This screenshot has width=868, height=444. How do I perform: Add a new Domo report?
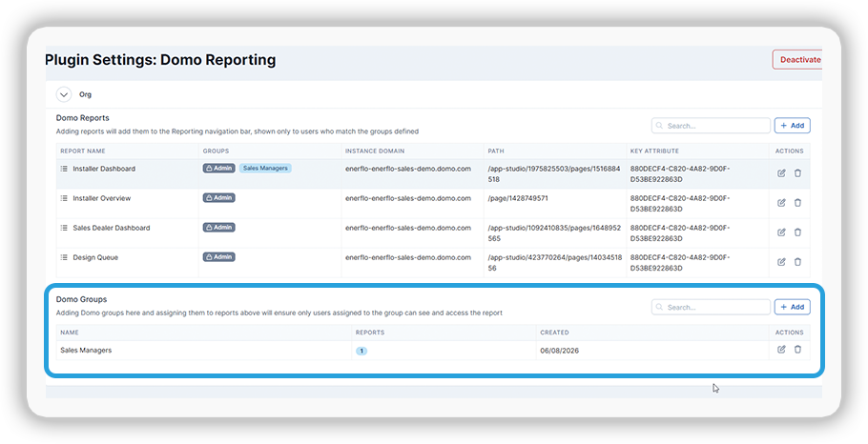[x=792, y=126]
